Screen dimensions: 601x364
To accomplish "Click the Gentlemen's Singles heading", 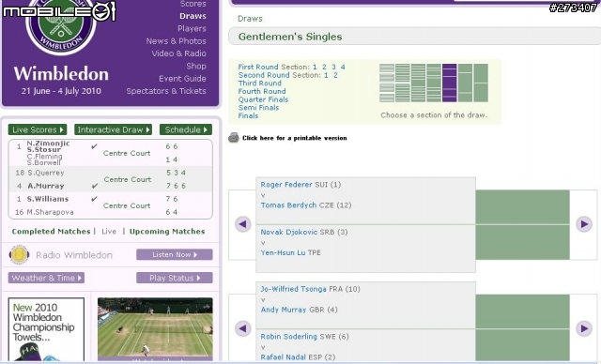I will point(290,37).
